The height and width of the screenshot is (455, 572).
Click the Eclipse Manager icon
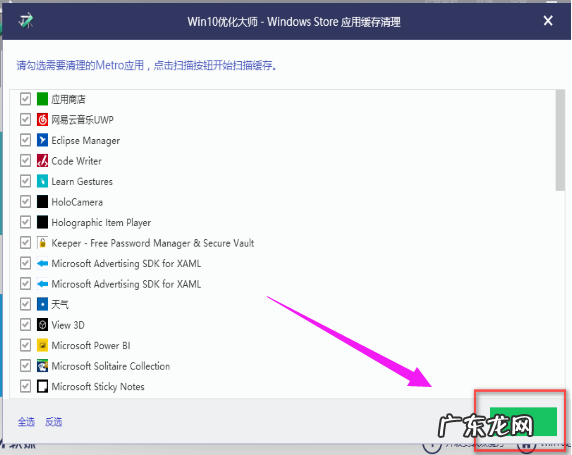tap(42, 140)
